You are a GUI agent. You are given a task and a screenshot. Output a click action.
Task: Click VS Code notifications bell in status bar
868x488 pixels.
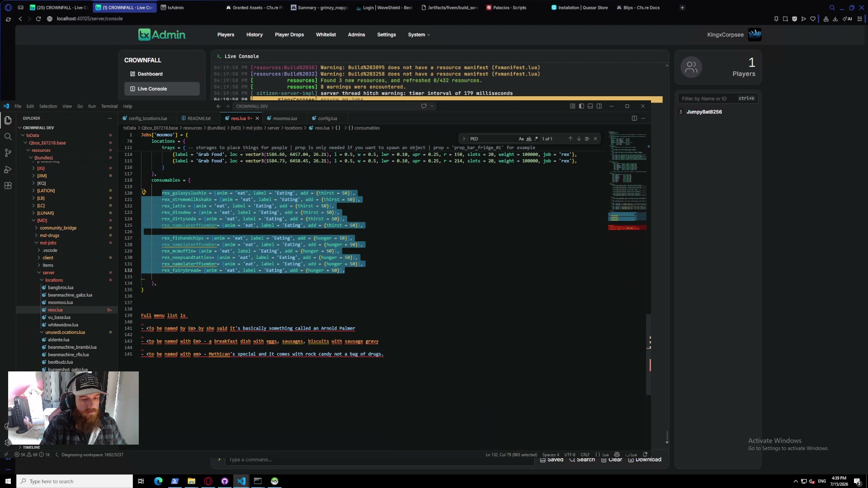(x=645, y=455)
